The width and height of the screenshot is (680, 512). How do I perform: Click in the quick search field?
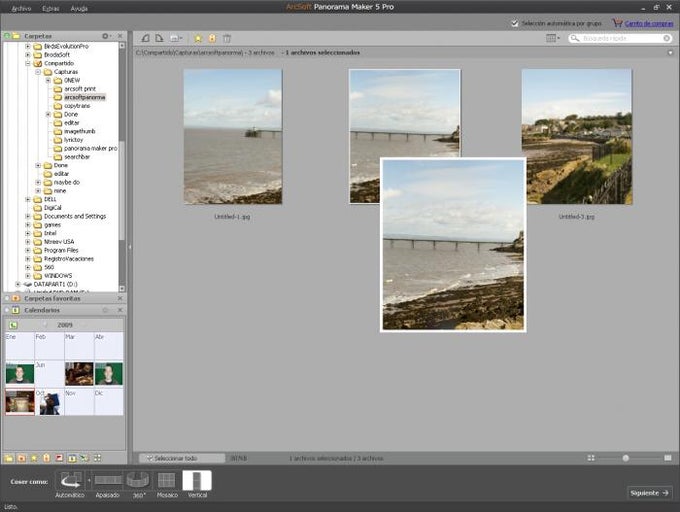(621, 38)
